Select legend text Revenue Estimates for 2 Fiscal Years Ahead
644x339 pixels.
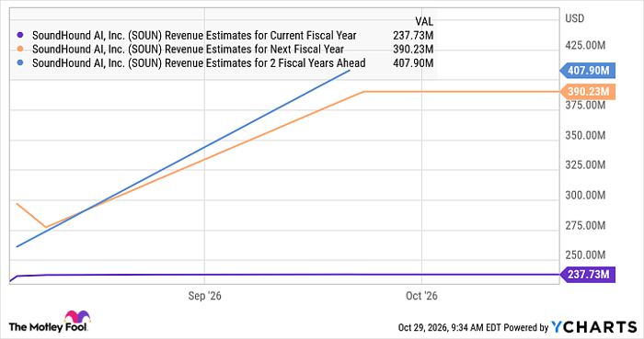point(265,63)
